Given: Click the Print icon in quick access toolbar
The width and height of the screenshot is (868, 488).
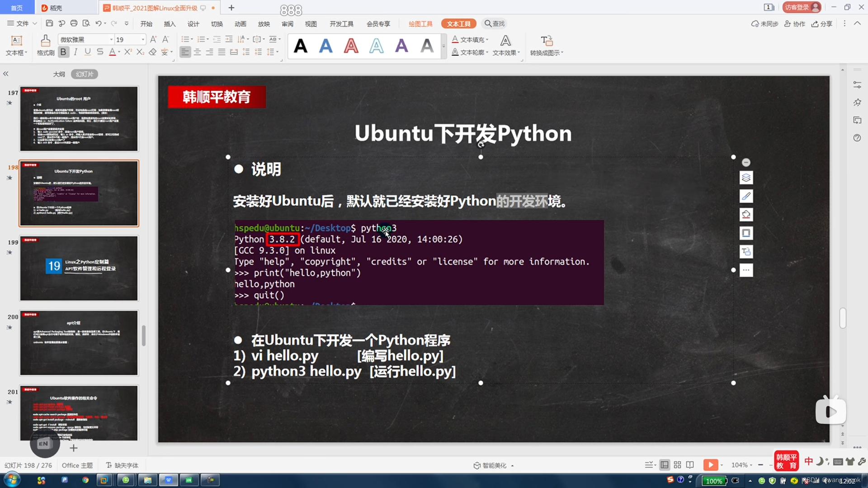Looking at the screenshot, I should [x=74, y=23].
